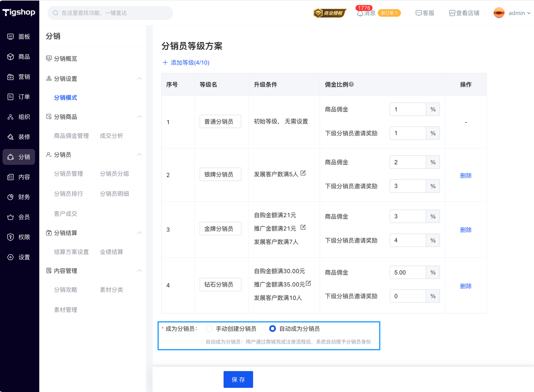The height and width of the screenshot is (392, 534).
Task: Open 分销员管理 submenu item
Action: point(68,173)
